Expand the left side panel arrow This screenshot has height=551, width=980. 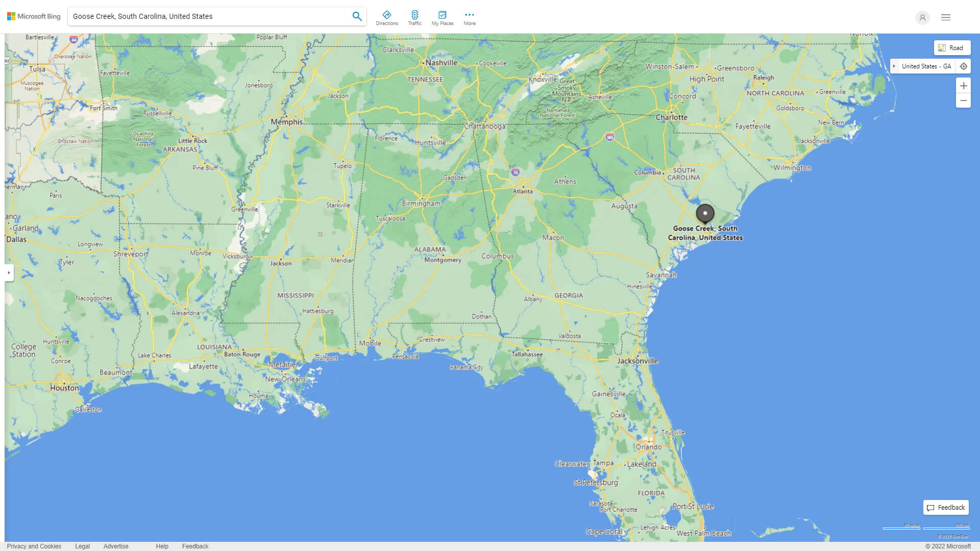[x=9, y=272]
